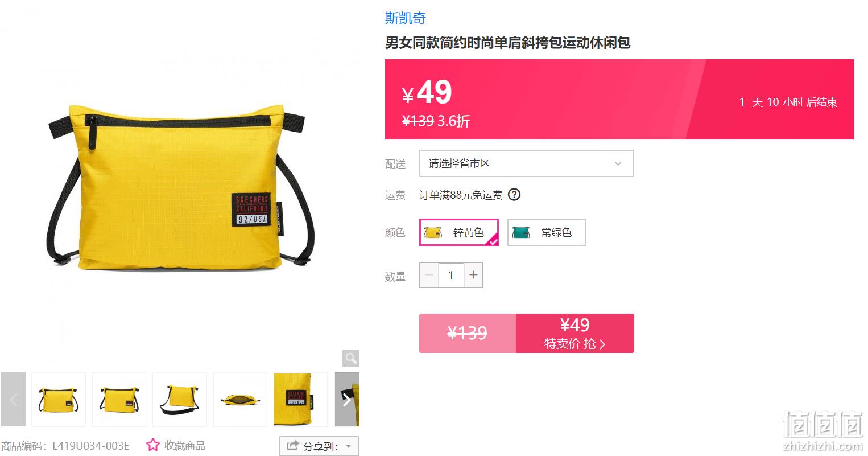The height and width of the screenshot is (456, 868).
Task: Show next thumbnails with right arrow
Action: coord(347,399)
